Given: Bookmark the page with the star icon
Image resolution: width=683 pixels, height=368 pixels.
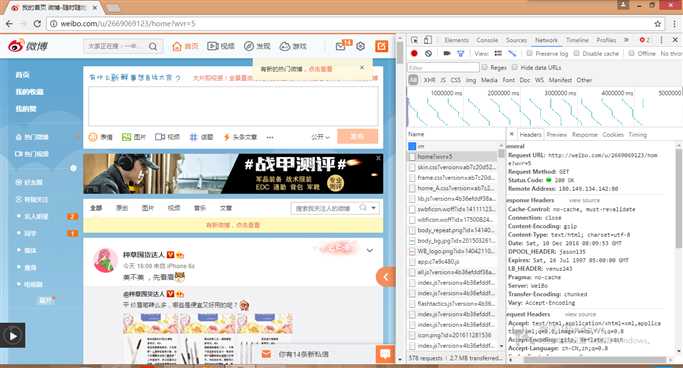Looking at the screenshot, I should tap(658, 24).
